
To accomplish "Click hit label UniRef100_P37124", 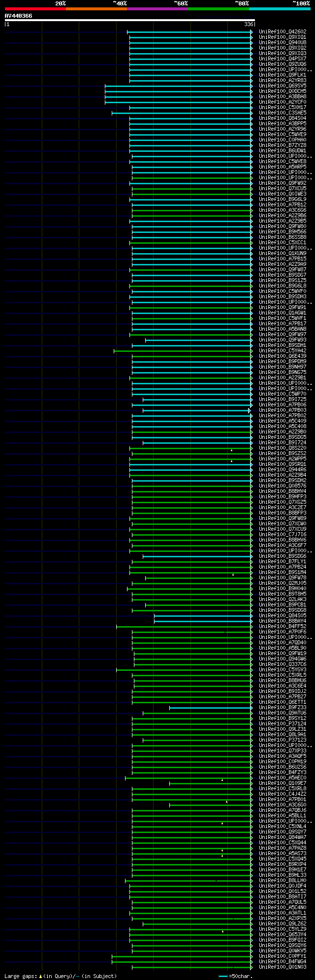I will click(283, 724).
